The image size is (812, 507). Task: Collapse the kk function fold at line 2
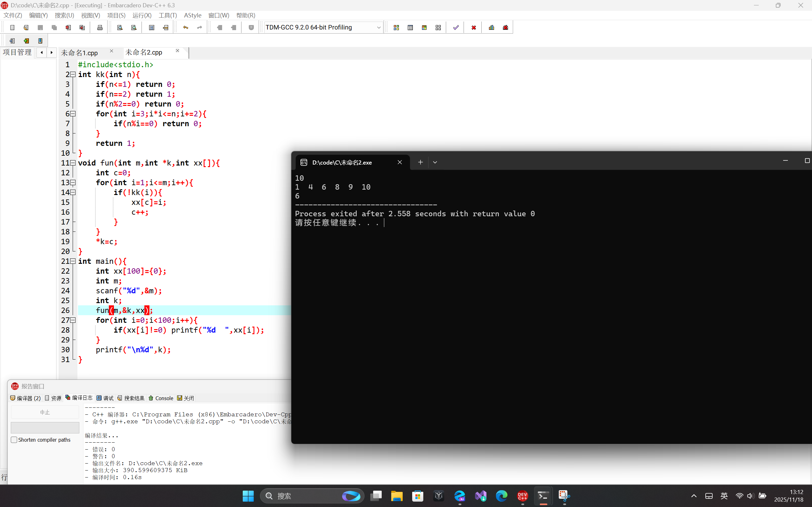(x=73, y=75)
